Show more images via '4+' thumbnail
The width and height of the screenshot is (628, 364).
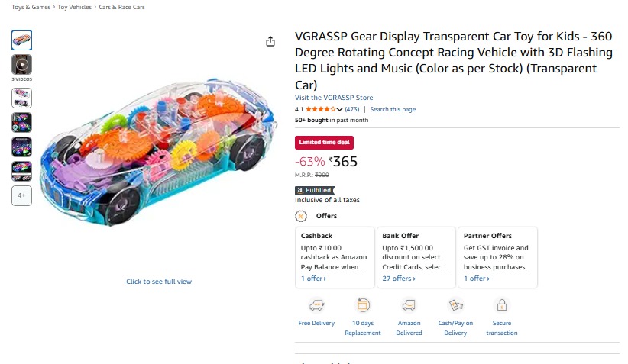pyautogui.click(x=21, y=196)
